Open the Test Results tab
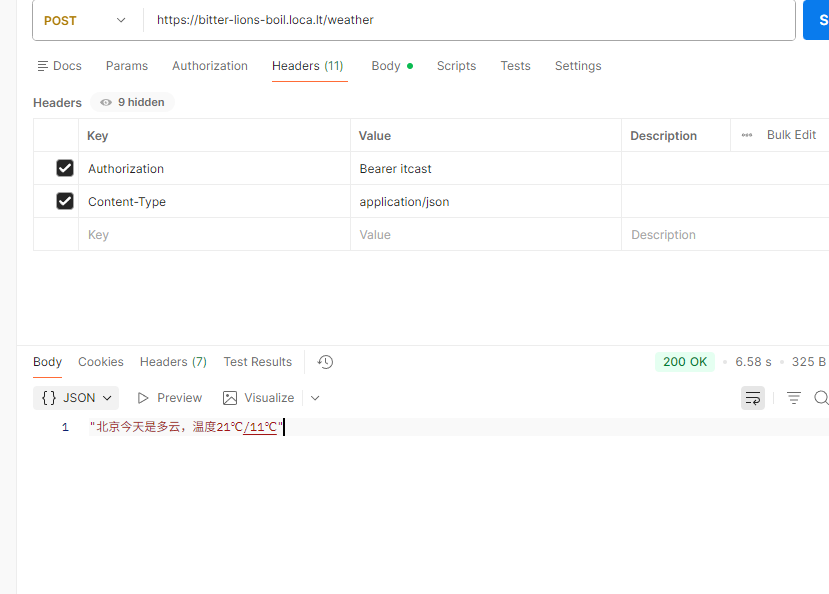The height and width of the screenshot is (594, 829). [257, 362]
